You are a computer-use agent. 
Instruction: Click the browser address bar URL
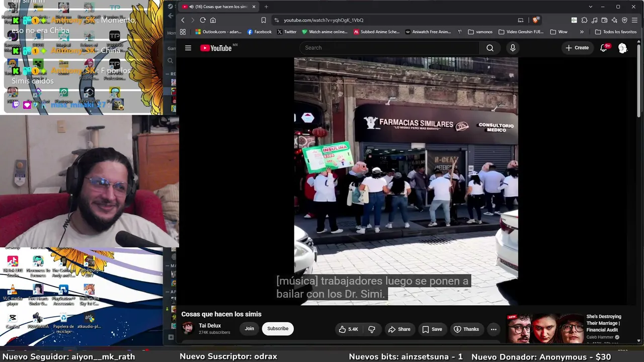coord(324,20)
